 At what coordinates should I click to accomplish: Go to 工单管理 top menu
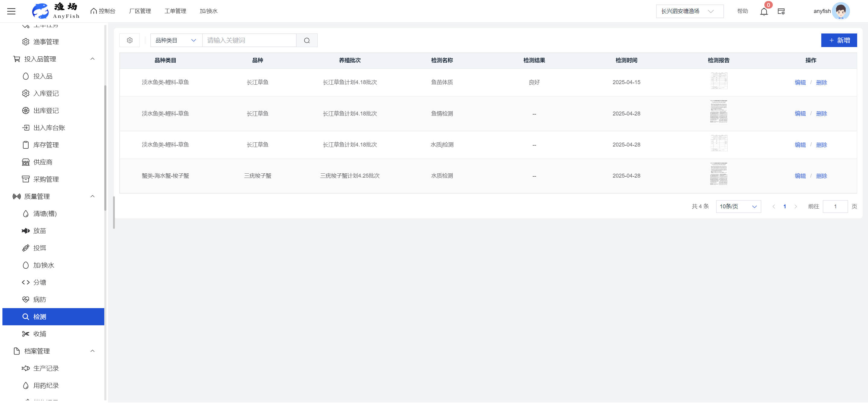tap(175, 11)
